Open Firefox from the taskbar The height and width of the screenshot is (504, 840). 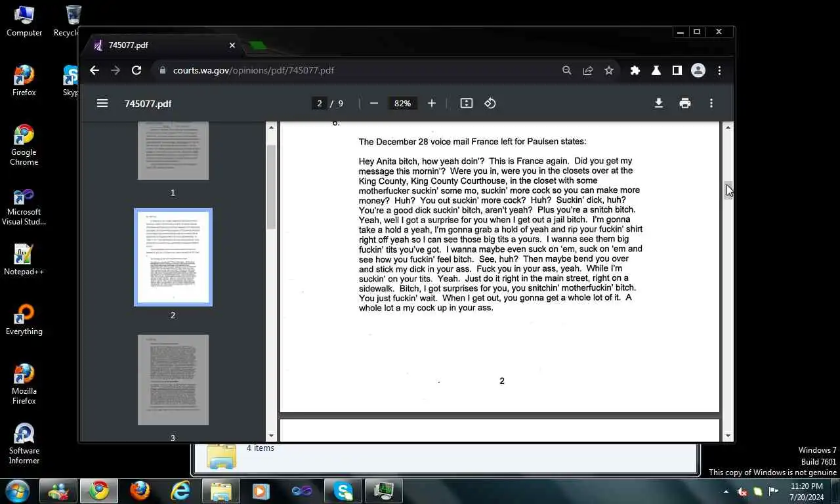(139, 491)
